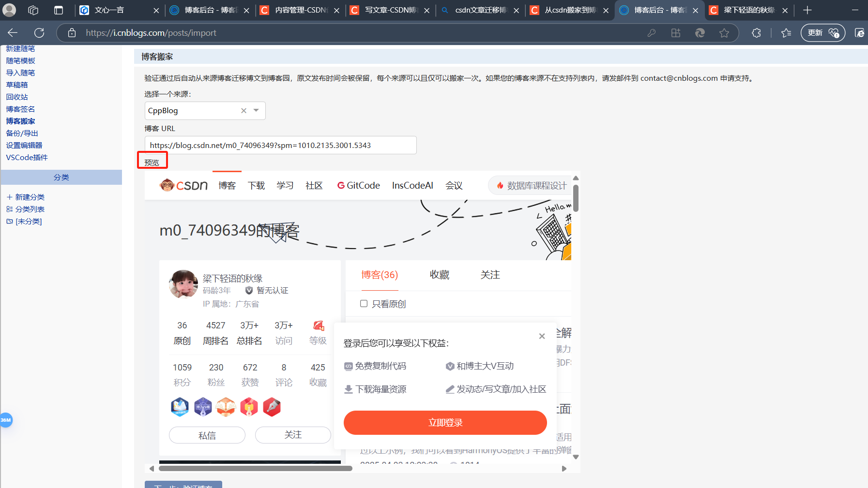
Task: Open the browser profile avatar
Action: tap(9, 10)
